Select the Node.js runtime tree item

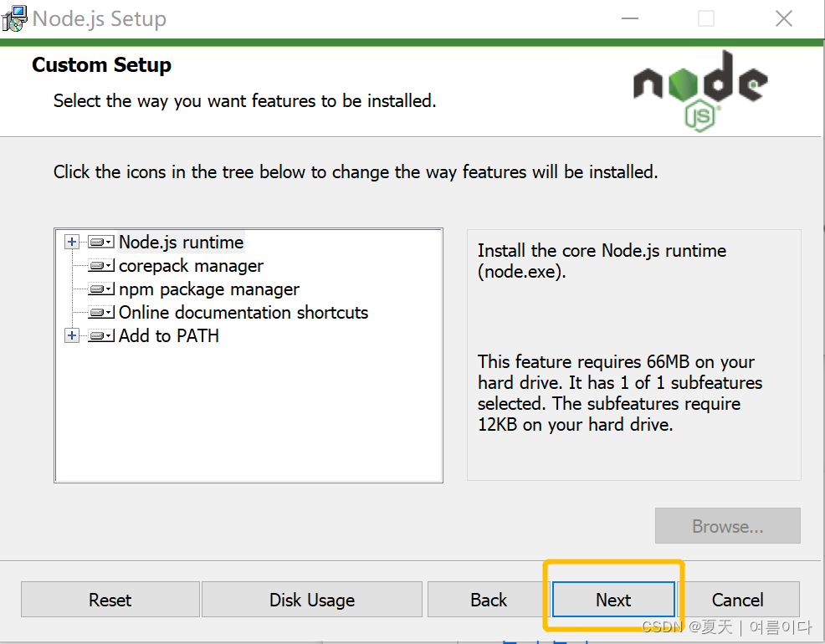click(181, 243)
